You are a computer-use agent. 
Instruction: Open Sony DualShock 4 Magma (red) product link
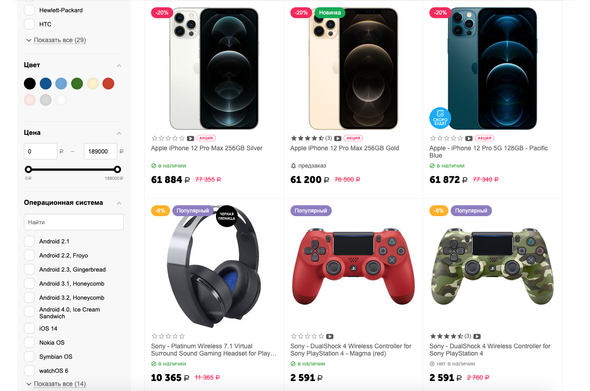351,350
